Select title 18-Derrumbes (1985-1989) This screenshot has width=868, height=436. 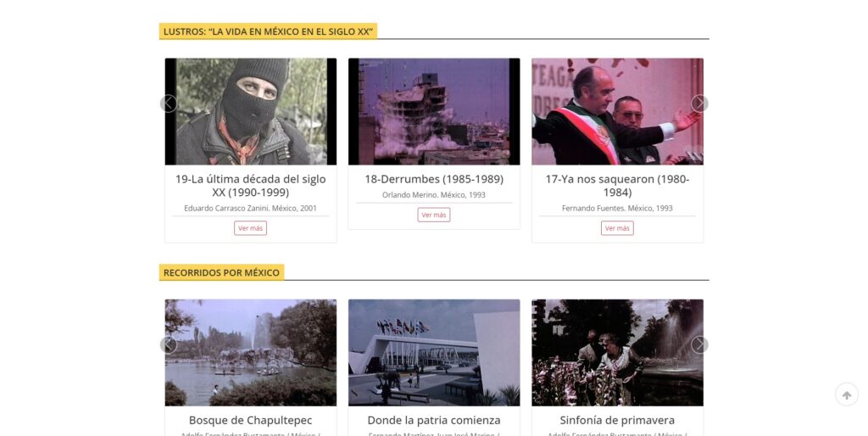tap(434, 179)
